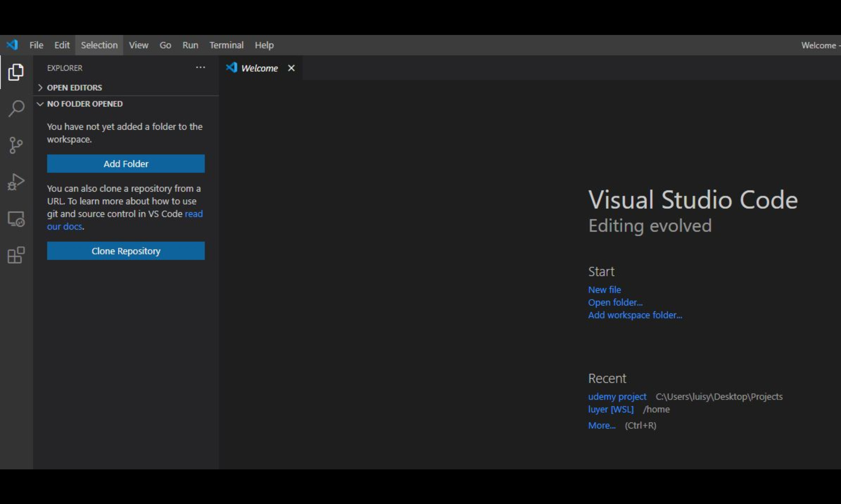Image resolution: width=841 pixels, height=504 pixels.
Task: Open the Explorer view in activity bar
Action: (x=16, y=72)
